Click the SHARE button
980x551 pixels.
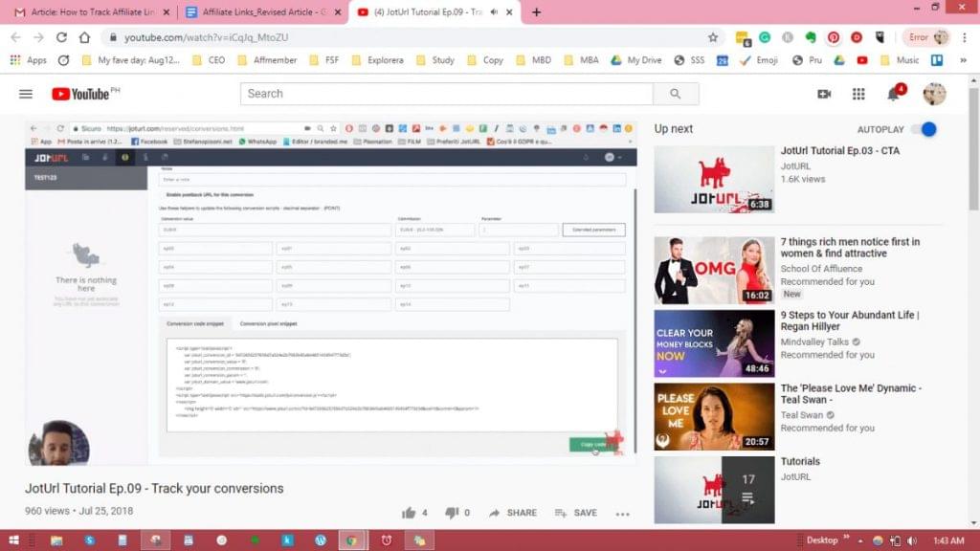[513, 513]
